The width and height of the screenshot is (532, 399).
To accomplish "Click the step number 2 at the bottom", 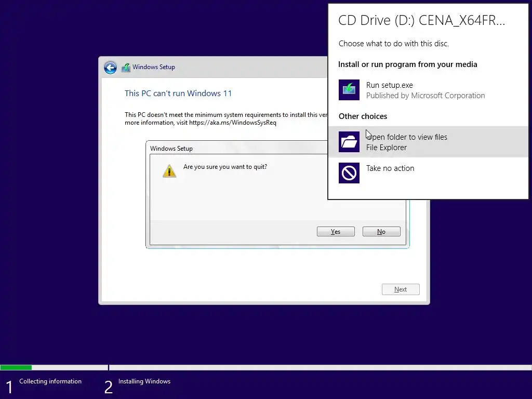I will click(108, 387).
